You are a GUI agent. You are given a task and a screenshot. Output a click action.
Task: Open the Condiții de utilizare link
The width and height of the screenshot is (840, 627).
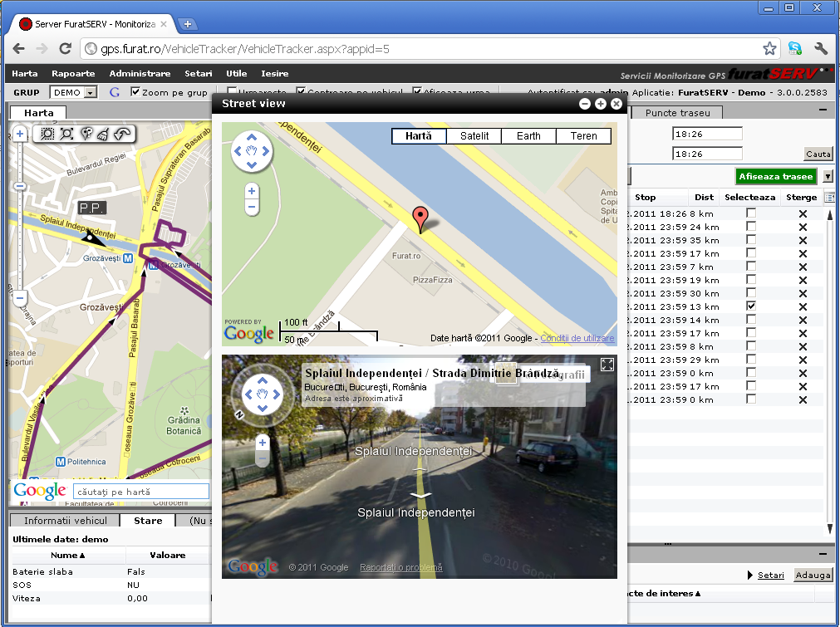[577, 338]
